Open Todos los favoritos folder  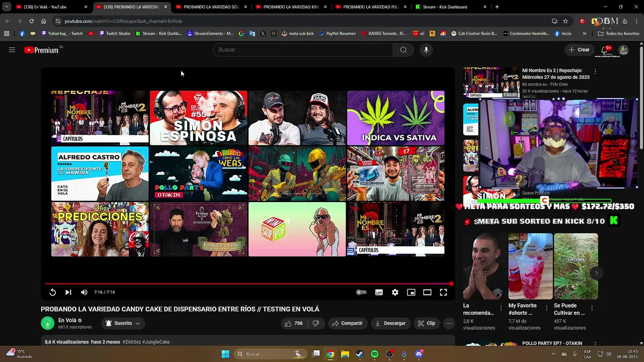click(619, 34)
